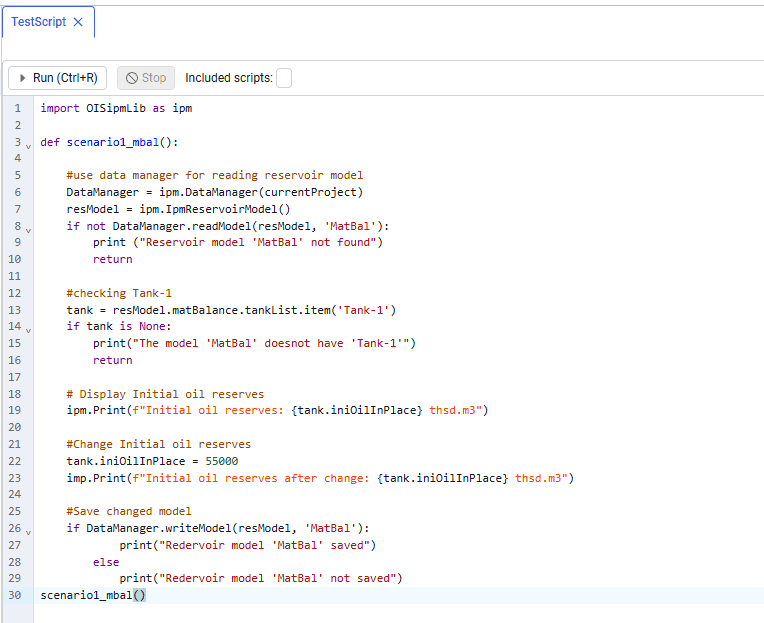Click the string "Reservoir model 'MatBal' not found"

coord(258,243)
